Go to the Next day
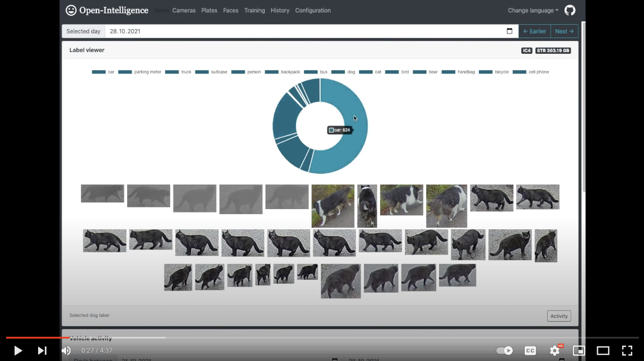This screenshot has width=644, height=361. [x=564, y=31]
